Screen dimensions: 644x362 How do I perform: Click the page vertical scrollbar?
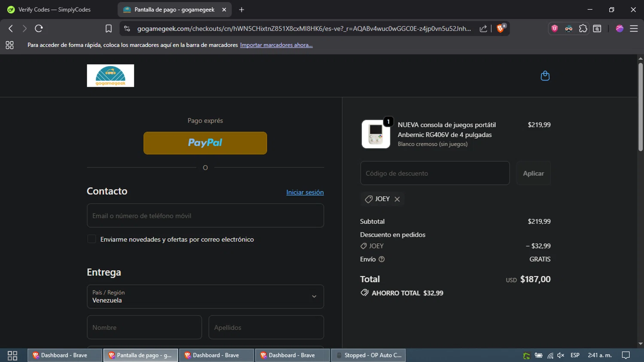tap(641, 107)
